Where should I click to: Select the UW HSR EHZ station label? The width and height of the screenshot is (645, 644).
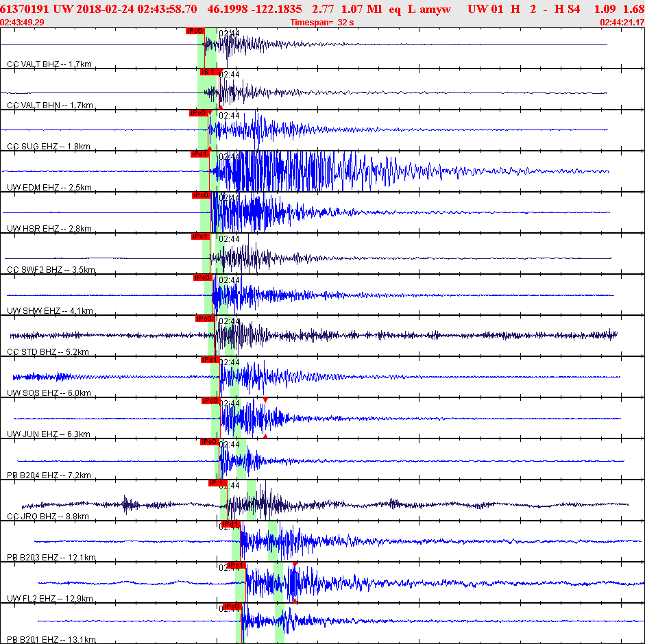[x=49, y=229]
